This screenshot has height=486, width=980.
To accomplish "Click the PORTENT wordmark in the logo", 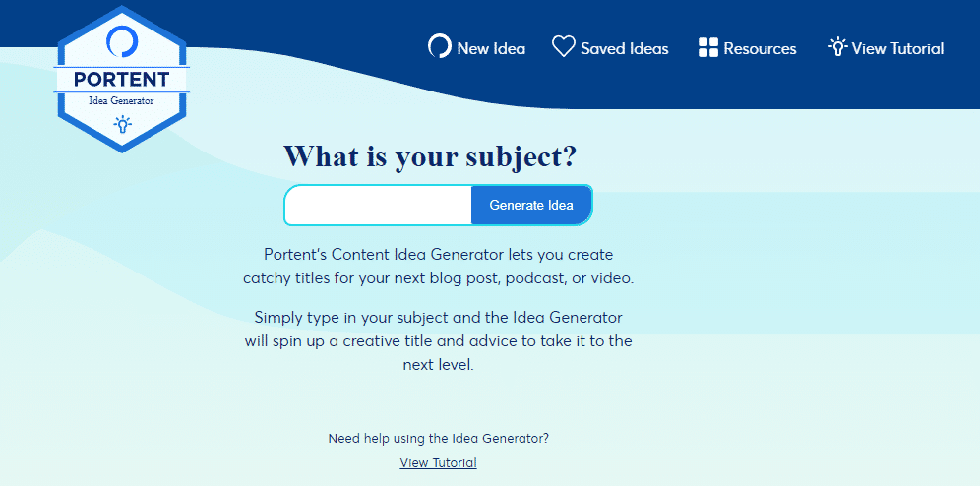I will pos(121,80).
